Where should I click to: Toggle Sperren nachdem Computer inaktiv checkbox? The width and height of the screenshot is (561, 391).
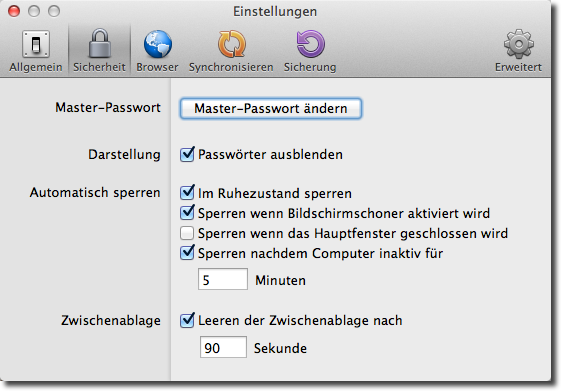(187, 253)
